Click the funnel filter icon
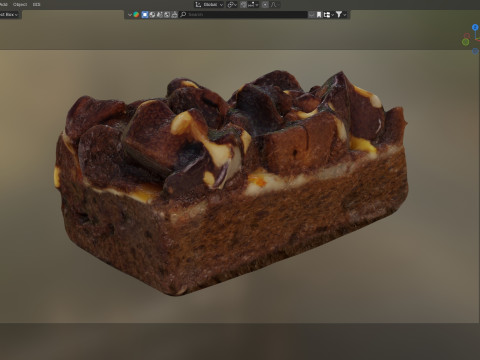This screenshot has height=360, width=480. tap(339, 15)
